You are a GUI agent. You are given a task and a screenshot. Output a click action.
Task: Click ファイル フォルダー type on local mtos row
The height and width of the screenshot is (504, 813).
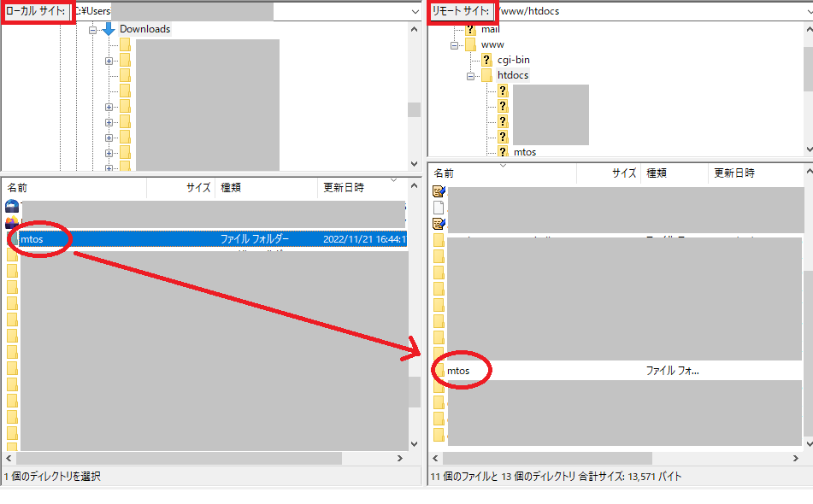(x=255, y=239)
